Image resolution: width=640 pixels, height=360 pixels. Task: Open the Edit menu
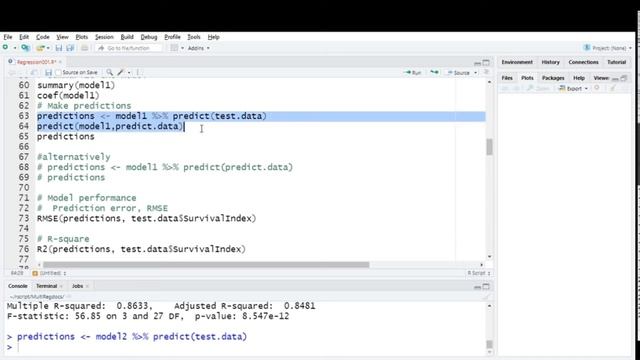(24, 37)
